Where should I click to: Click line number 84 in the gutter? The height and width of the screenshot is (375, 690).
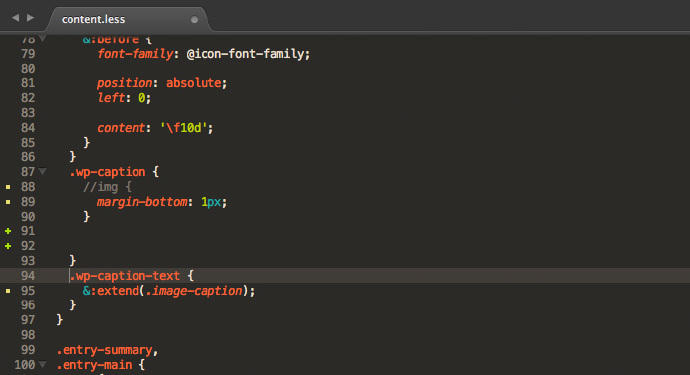(x=28, y=128)
